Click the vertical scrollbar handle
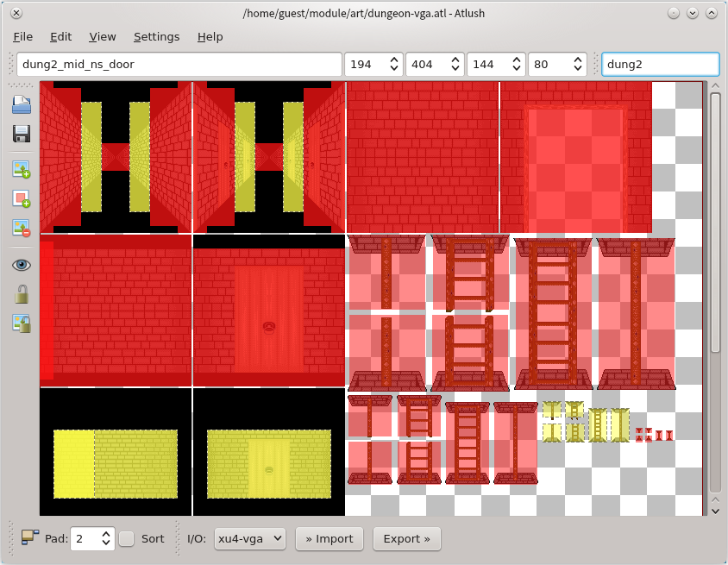This screenshot has height=565, width=728. [x=715, y=222]
